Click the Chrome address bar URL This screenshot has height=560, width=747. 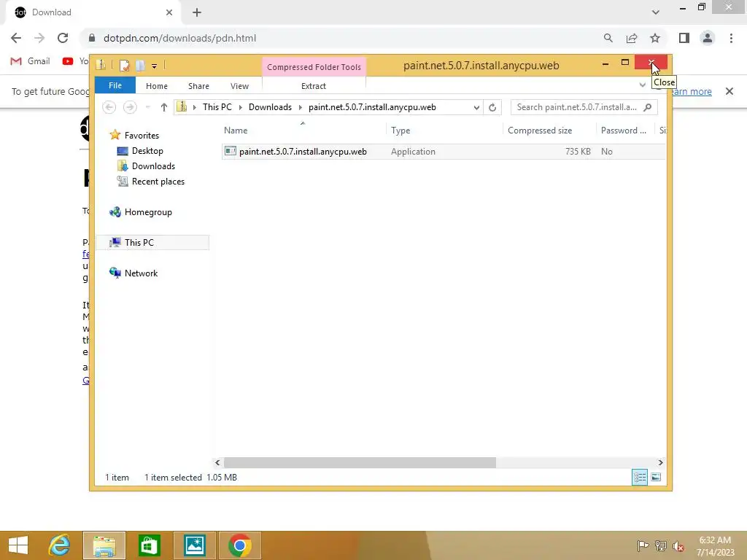pos(179,38)
